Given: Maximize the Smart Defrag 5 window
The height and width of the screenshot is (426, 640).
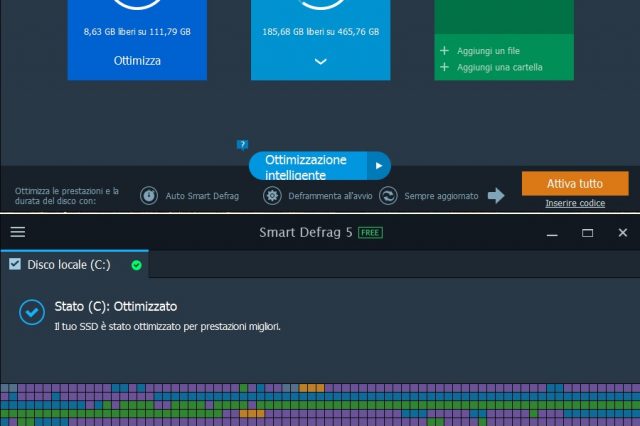Looking at the screenshot, I should click(587, 233).
